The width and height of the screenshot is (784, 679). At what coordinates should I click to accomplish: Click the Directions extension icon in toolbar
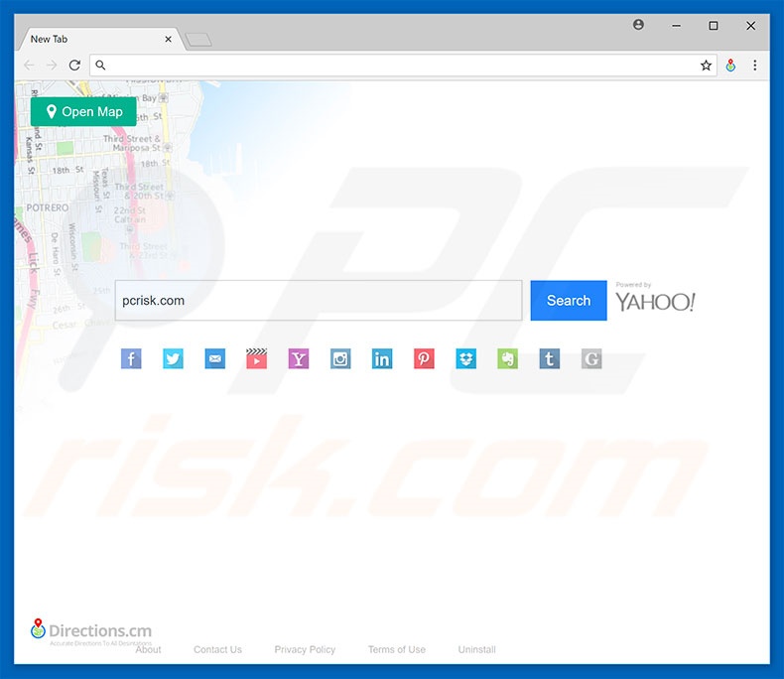730,66
